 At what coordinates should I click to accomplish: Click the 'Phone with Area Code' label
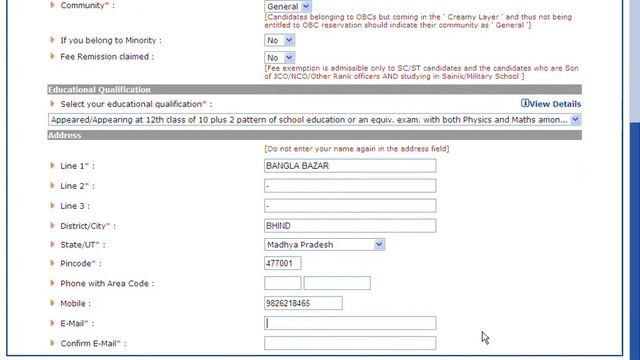tap(107, 283)
